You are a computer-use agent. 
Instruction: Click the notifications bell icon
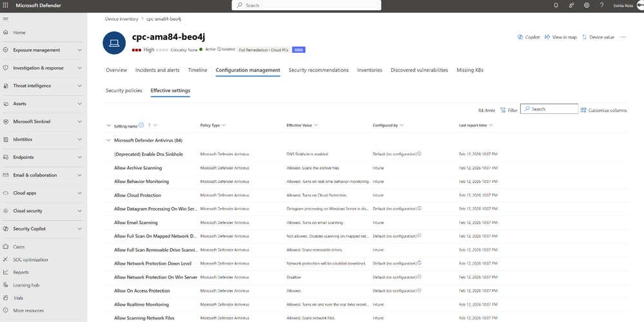[x=556, y=5]
